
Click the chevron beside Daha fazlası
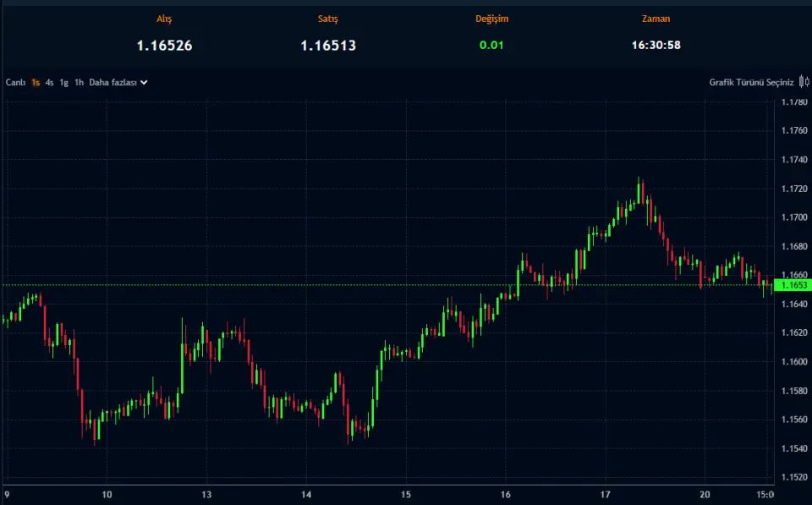coord(144,82)
